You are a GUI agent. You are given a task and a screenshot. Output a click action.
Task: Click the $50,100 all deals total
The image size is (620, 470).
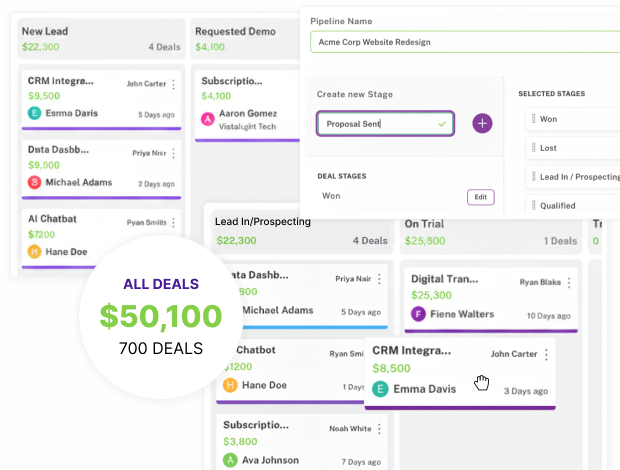click(161, 316)
